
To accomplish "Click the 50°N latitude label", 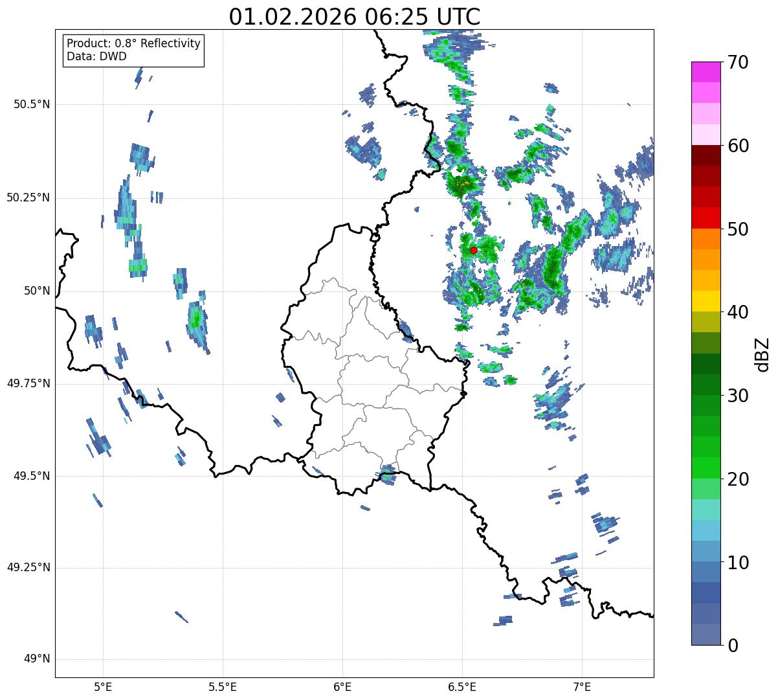I will coord(37,291).
